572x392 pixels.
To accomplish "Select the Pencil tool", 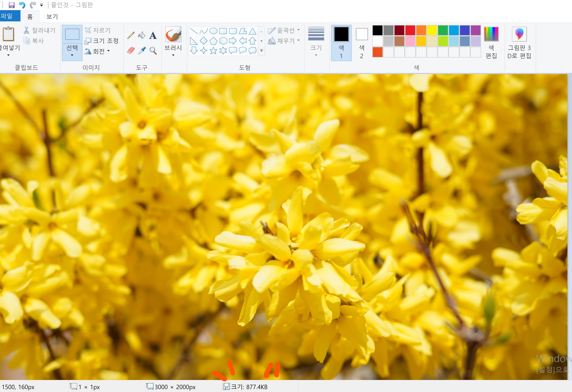I will (131, 35).
